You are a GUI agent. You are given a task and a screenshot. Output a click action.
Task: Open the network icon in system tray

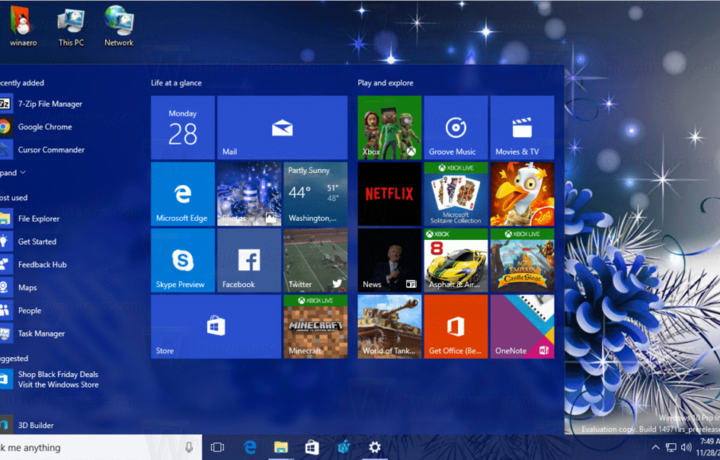pos(671,447)
